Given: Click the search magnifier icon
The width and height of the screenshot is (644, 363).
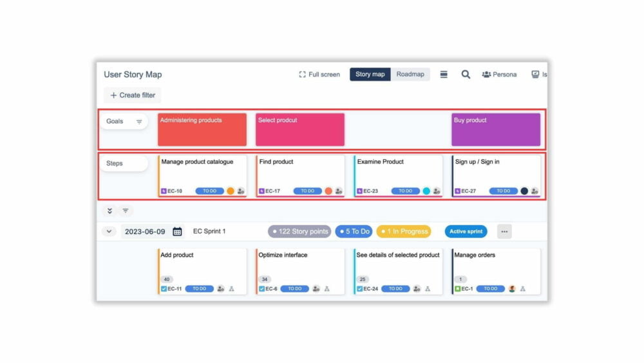Looking at the screenshot, I should [x=466, y=74].
